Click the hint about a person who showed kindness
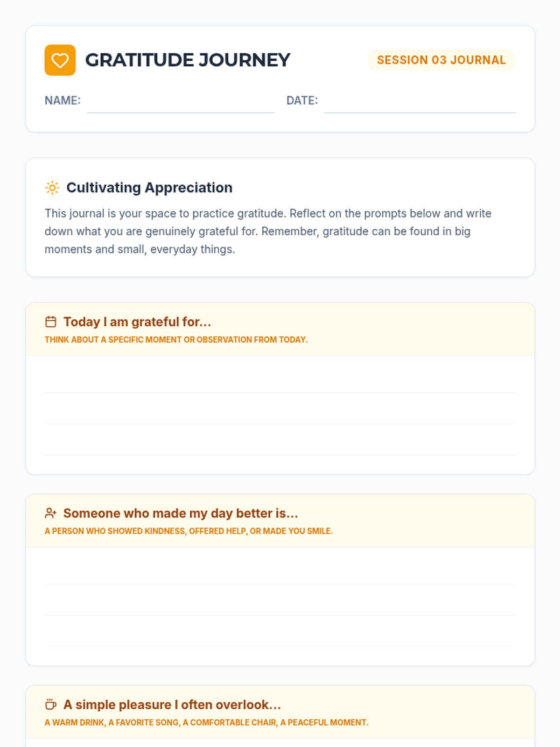The height and width of the screenshot is (747, 560). click(189, 531)
